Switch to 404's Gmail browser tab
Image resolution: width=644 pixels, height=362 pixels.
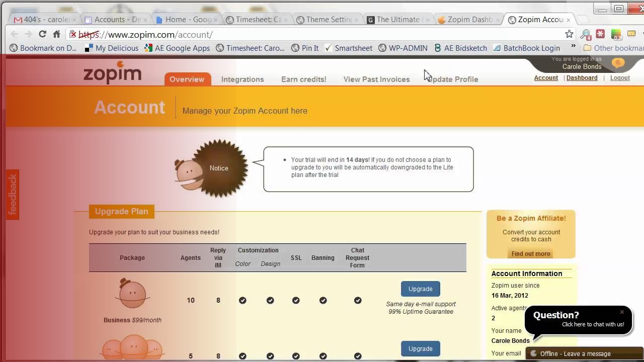click(45, 19)
